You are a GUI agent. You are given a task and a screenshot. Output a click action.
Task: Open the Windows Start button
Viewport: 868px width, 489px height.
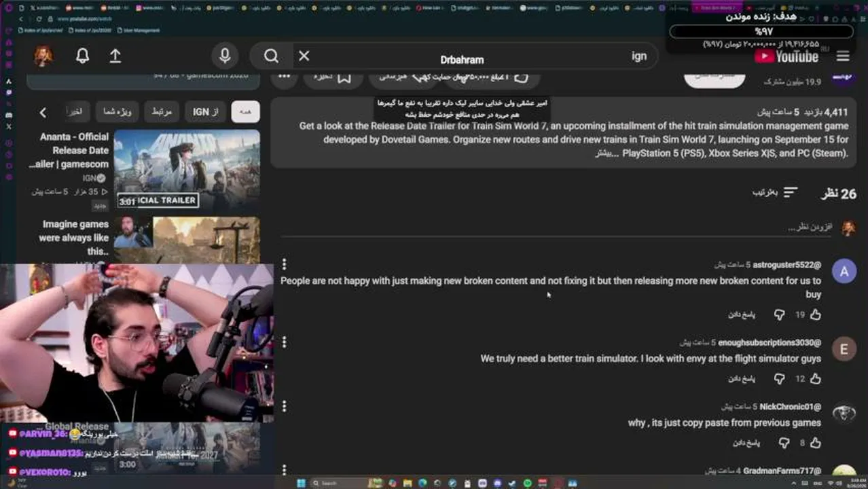[301, 483]
